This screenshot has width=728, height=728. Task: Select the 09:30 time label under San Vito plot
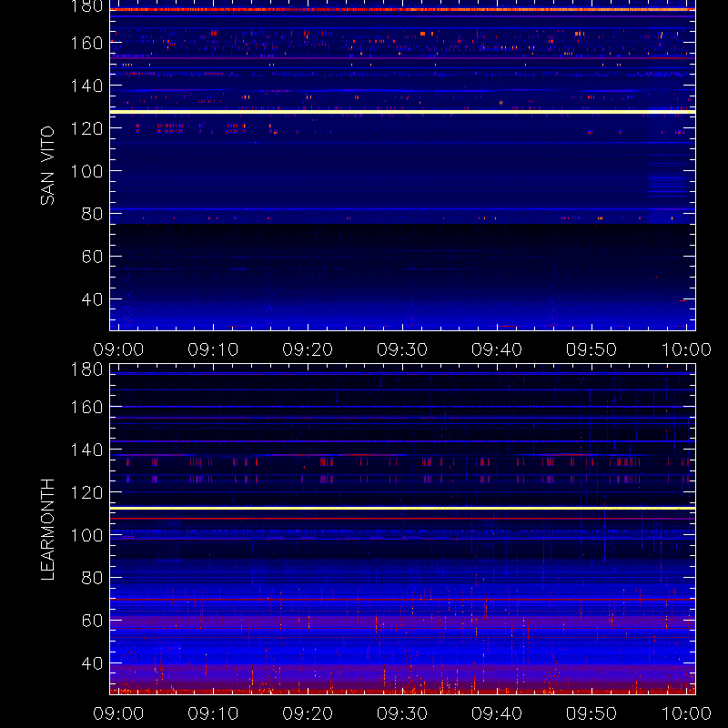coord(402,349)
